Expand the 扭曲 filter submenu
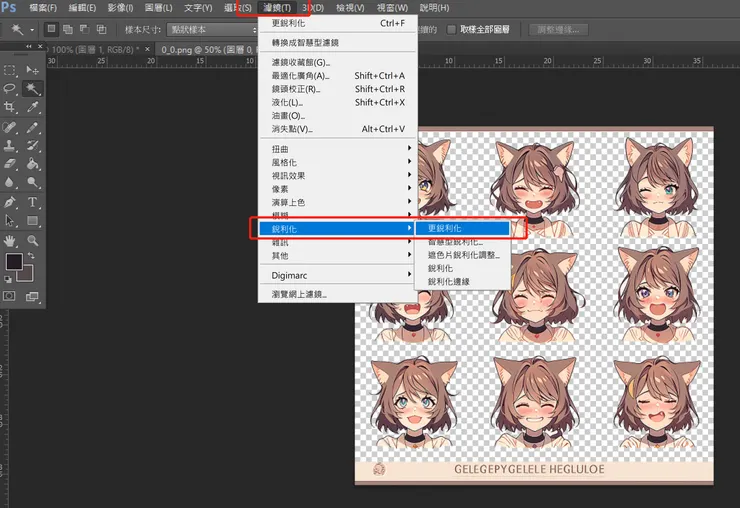 [x=337, y=149]
